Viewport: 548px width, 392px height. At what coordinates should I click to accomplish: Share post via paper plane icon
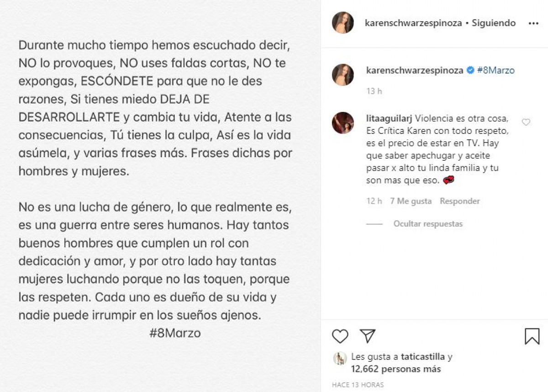click(x=367, y=336)
